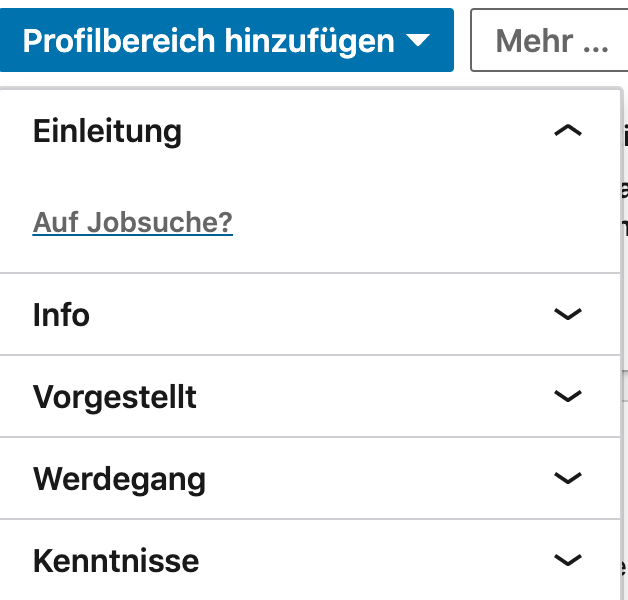Click the Einleitung heading text

107,131
